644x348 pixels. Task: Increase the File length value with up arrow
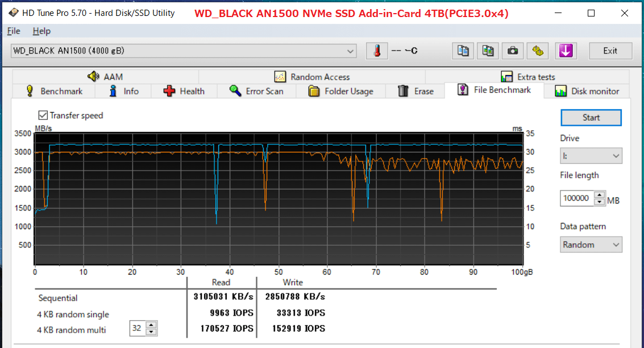[600, 194]
